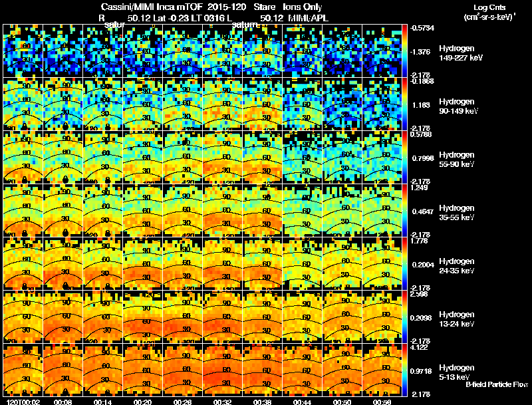Select the 13-24 keV image at 00:56
This screenshot has height=405, width=532.
coord(382,317)
